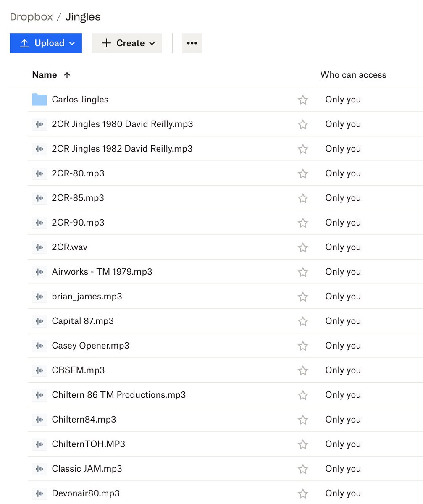Open 2CR Jingles 1980 David Reilly.mp3 name

click(x=122, y=124)
